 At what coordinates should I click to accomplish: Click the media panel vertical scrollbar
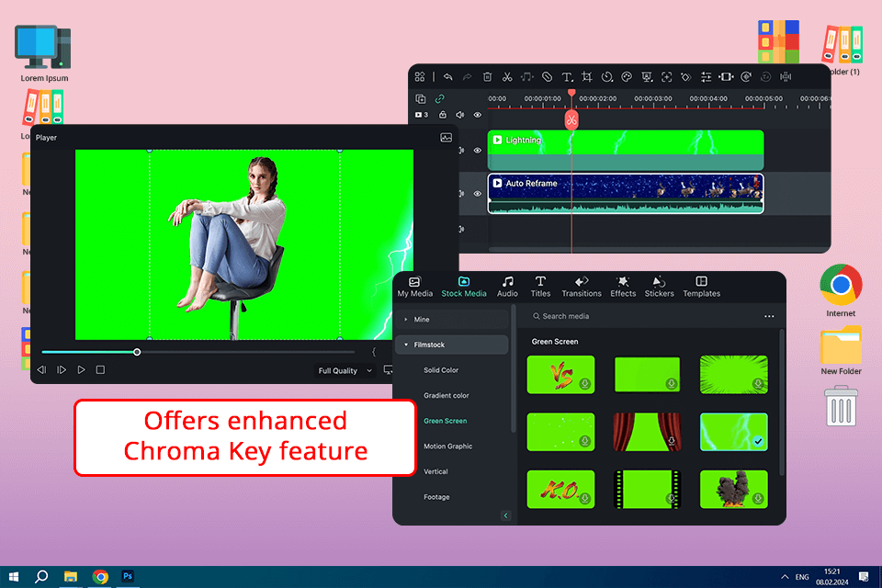[781, 402]
